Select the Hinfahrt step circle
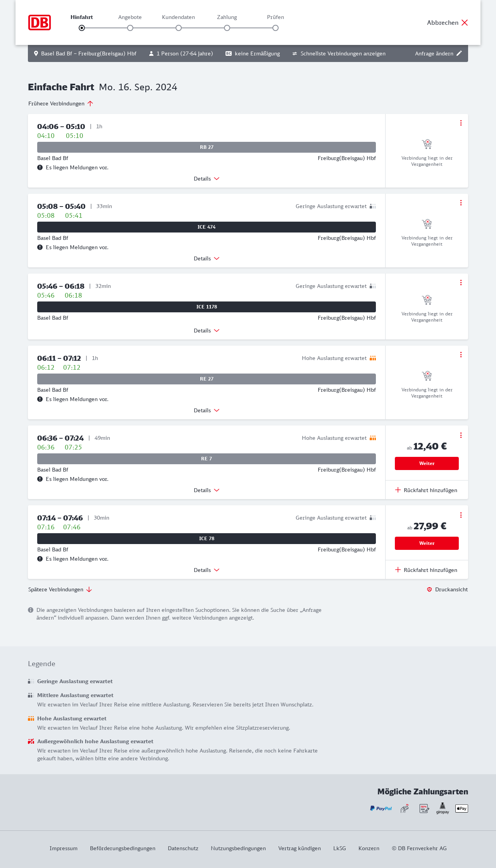The width and height of the screenshot is (496, 868). (x=82, y=28)
